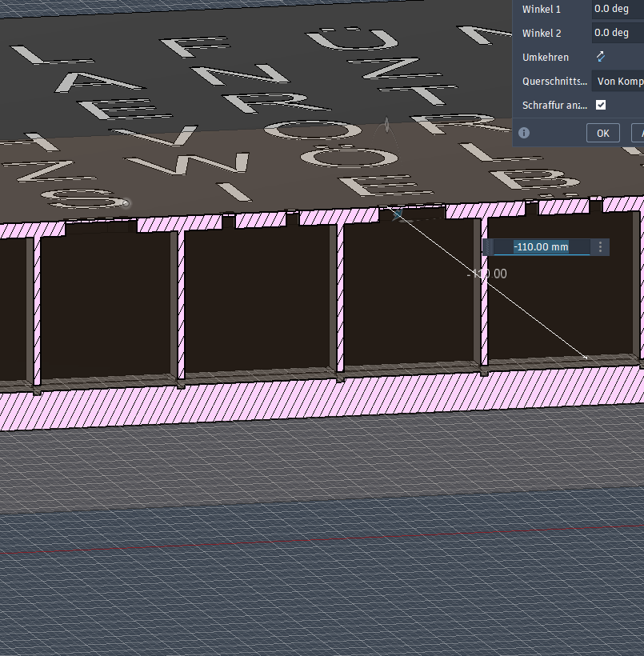Image resolution: width=644 pixels, height=656 pixels.
Task: Open the Querschnitts dropdown
Action: (x=618, y=81)
